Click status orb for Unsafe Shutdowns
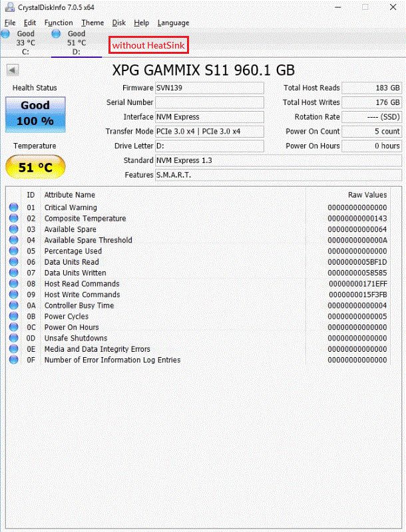The height and width of the screenshot is (532, 406). [x=13, y=338]
